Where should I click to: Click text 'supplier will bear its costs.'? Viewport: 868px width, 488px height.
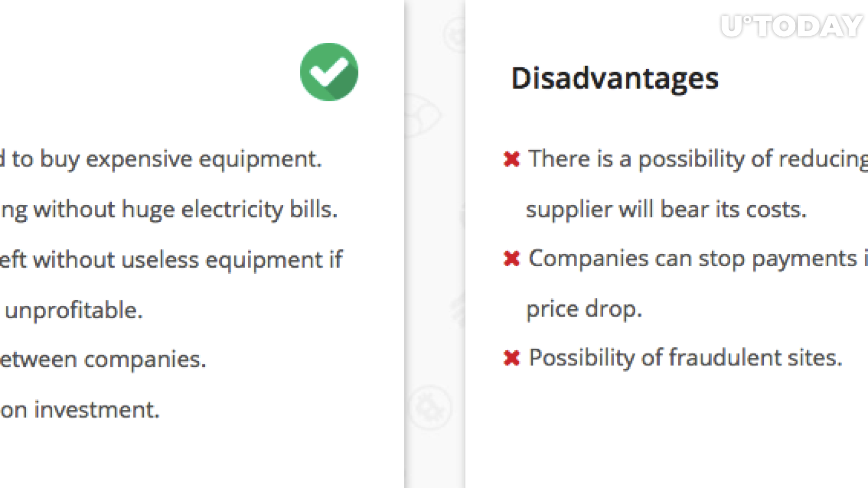pyautogui.click(x=666, y=209)
